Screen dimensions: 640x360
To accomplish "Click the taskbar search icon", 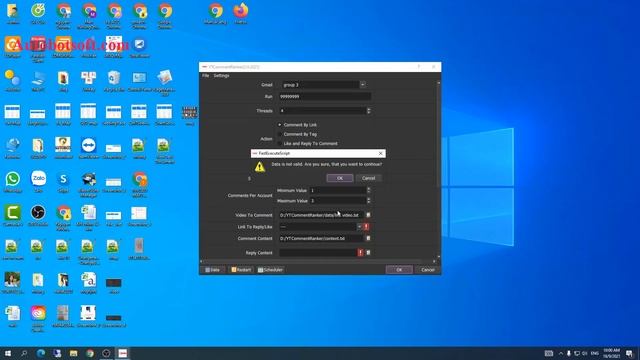I will pos(24,353).
